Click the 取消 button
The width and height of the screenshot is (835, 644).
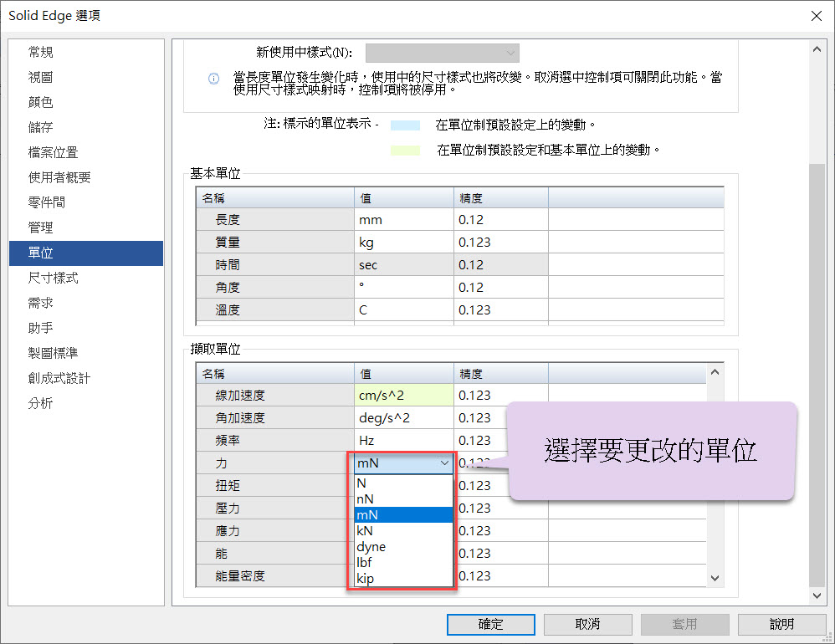click(588, 624)
